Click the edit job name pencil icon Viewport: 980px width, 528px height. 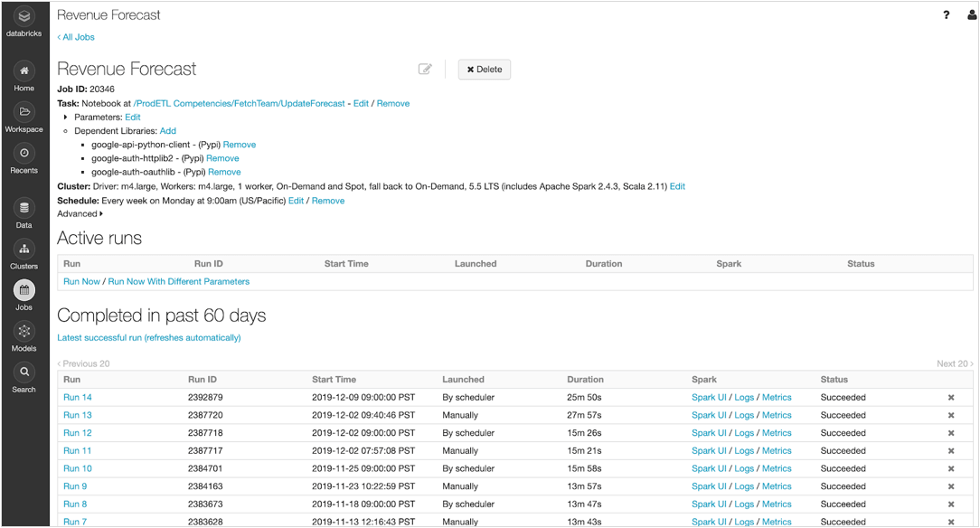pos(425,70)
